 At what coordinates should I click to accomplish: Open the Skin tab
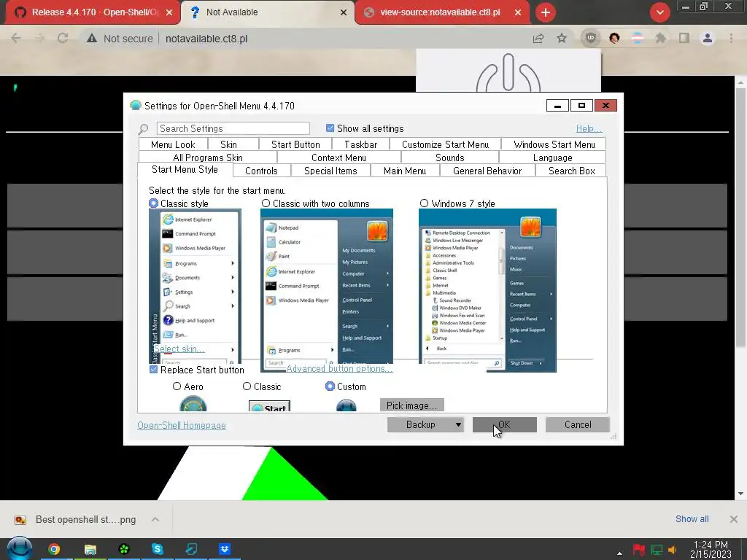[x=228, y=144]
